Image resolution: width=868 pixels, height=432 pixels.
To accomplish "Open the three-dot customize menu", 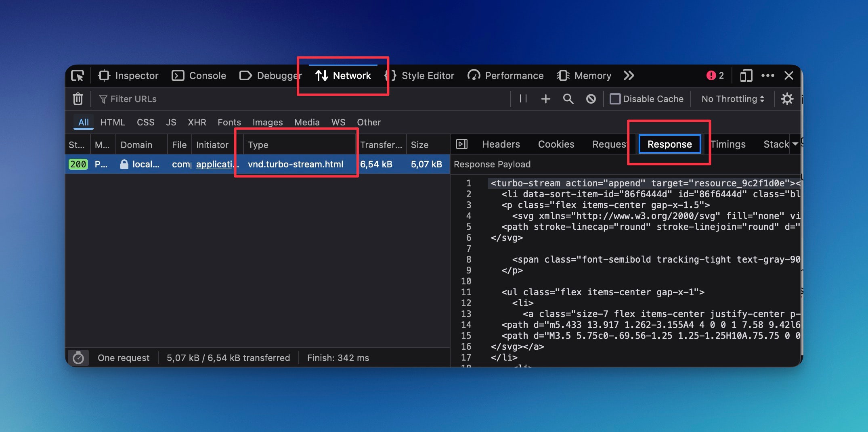I will 767,76.
